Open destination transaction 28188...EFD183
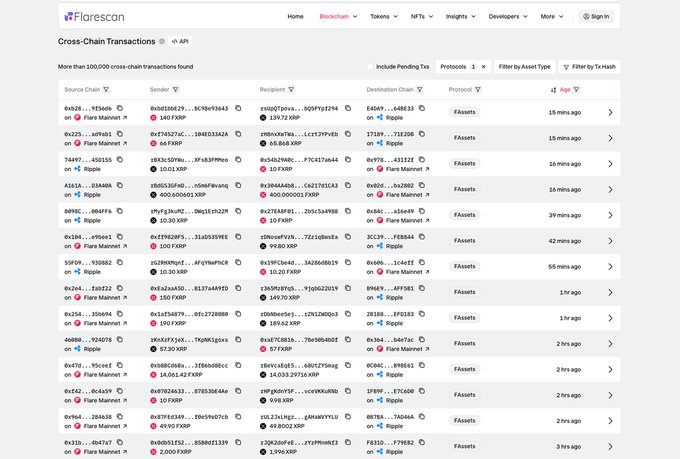This screenshot has height=459, width=680. (390, 314)
